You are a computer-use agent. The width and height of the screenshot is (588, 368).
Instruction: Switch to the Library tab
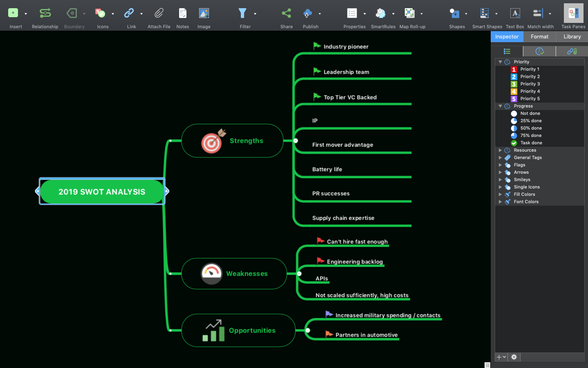coord(572,36)
